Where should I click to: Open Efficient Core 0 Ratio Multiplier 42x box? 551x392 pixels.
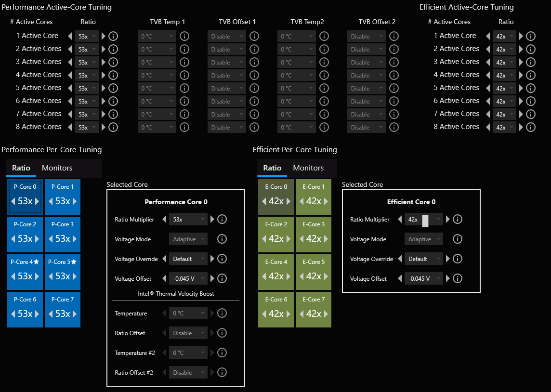(x=424, y=219)
